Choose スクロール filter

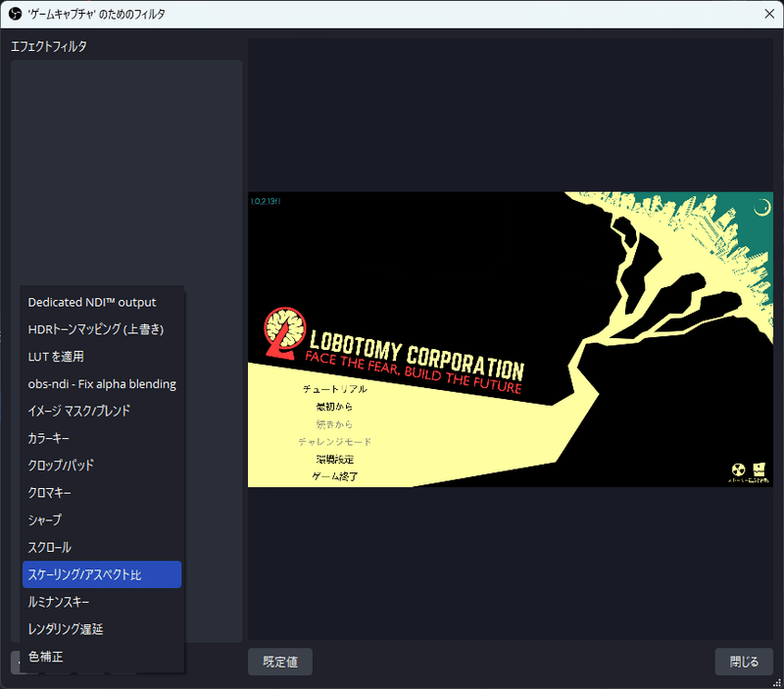click(102, 548)
